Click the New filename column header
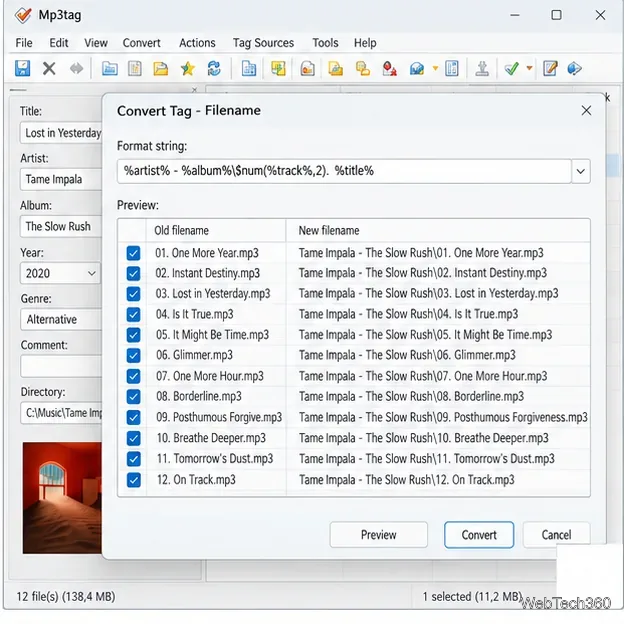624x624 pixels. (438, 230)
